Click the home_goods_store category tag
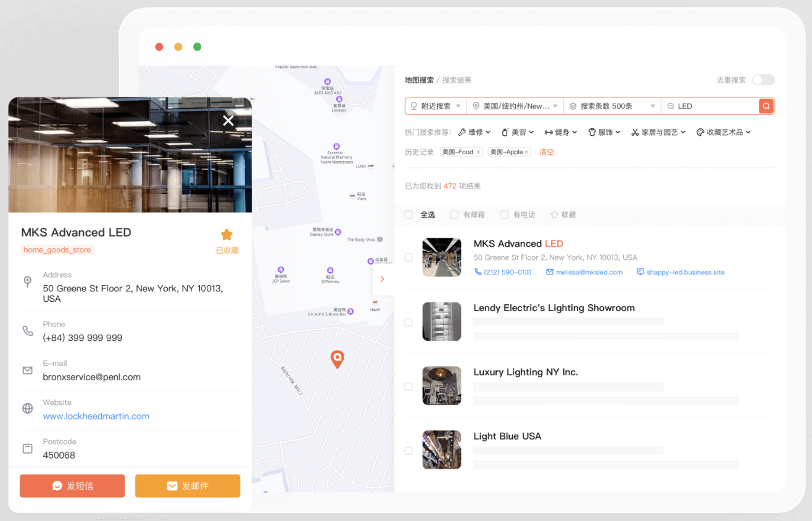Screen dimensions: 812x521 click(57, 250)
